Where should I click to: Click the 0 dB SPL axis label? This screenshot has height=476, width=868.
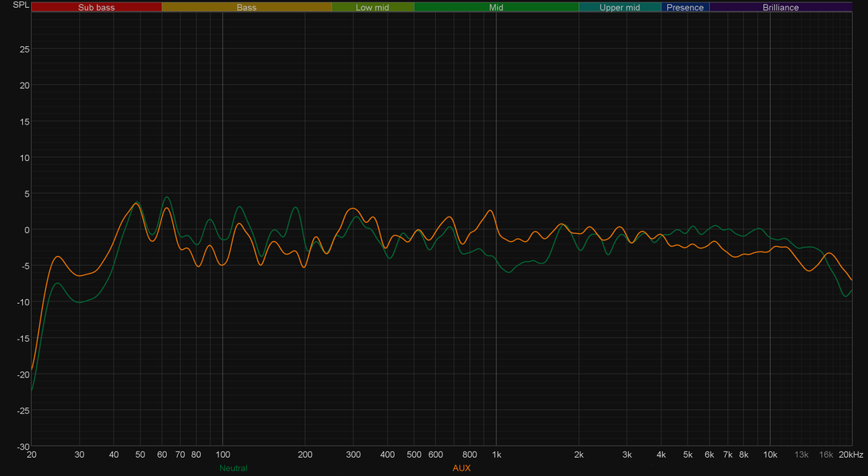(x=27, y=230)
